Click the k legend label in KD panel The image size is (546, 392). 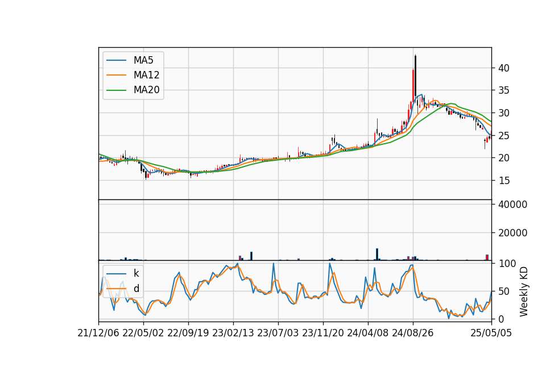pos(136,273)
